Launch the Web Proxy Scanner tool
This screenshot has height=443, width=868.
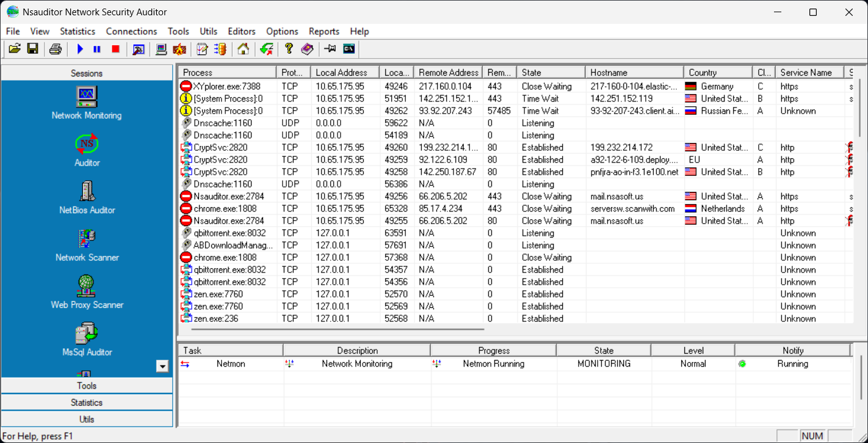coord(87,292)
